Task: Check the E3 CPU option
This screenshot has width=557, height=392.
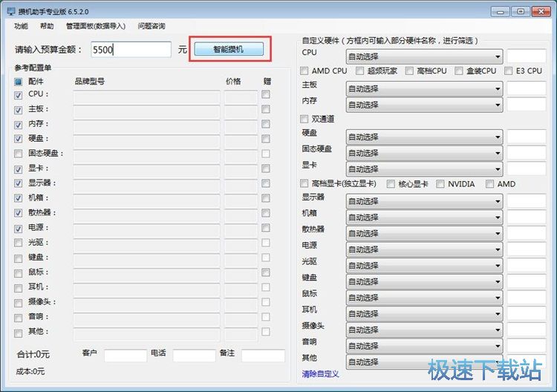Action: click(508, 71)
